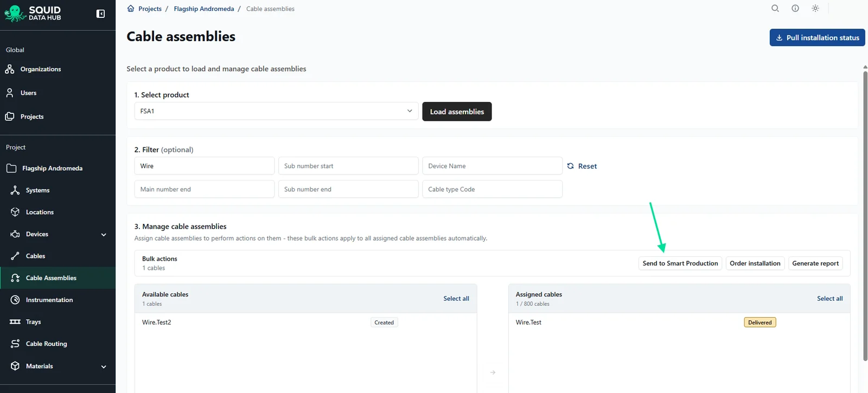This screenshot has height=393, width=868.
Task: Open Organizations from the sidebar
Action: (41, 69)
